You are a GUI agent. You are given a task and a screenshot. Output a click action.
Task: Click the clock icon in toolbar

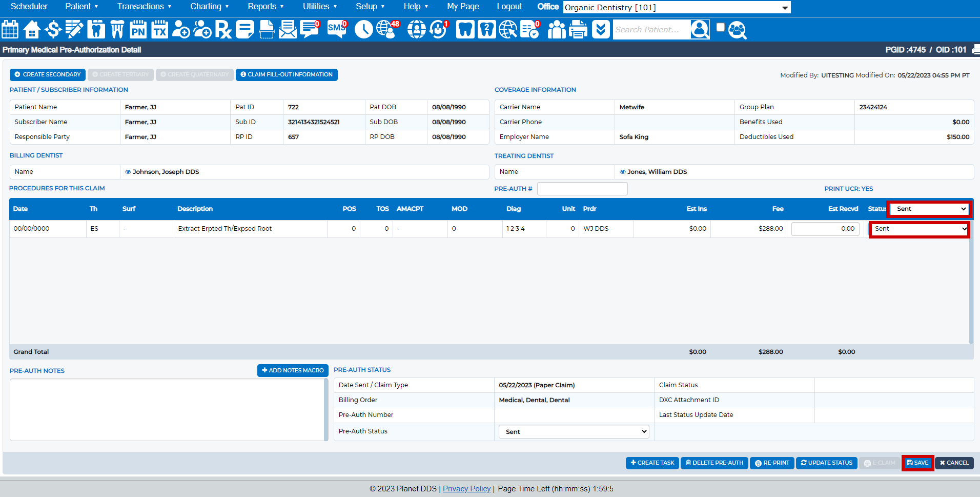[363, 30]
